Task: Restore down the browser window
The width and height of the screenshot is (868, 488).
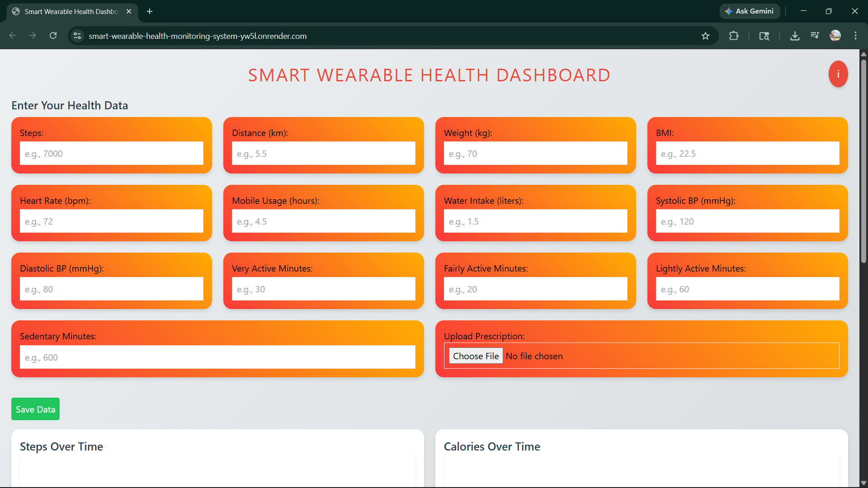Action: [x=829, y=11]
